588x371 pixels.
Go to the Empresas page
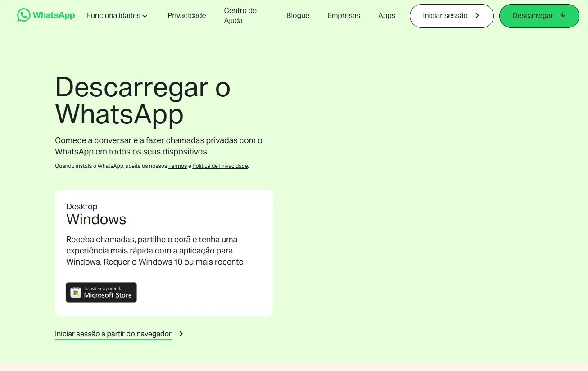(x=344, y=15)
